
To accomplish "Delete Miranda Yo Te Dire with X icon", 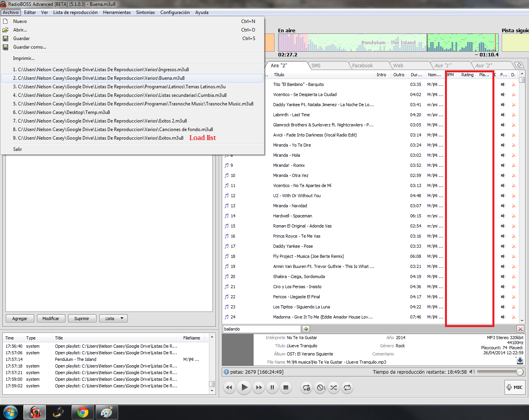I will pos(513,145).
